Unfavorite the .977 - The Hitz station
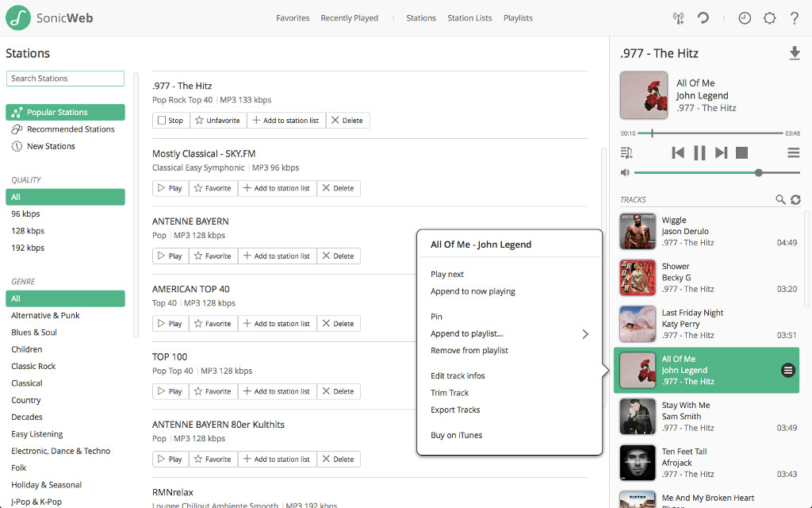This screenshot has width=812, height=508. coord(217,121)
